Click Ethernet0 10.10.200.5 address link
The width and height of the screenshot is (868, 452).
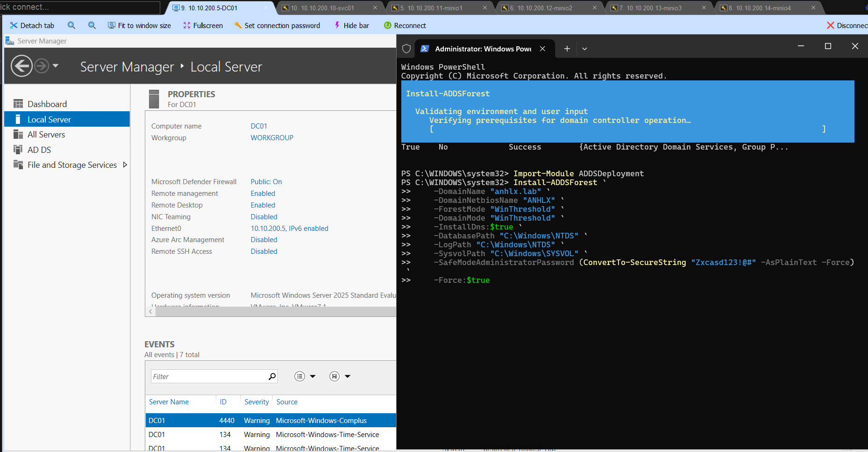pyautogui.click(x=290, y=229)
